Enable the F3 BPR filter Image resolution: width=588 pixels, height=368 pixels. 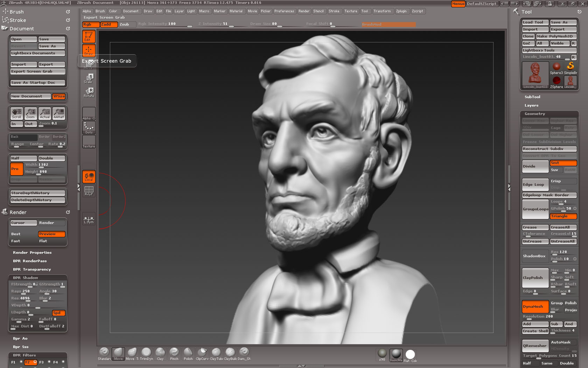42,362
